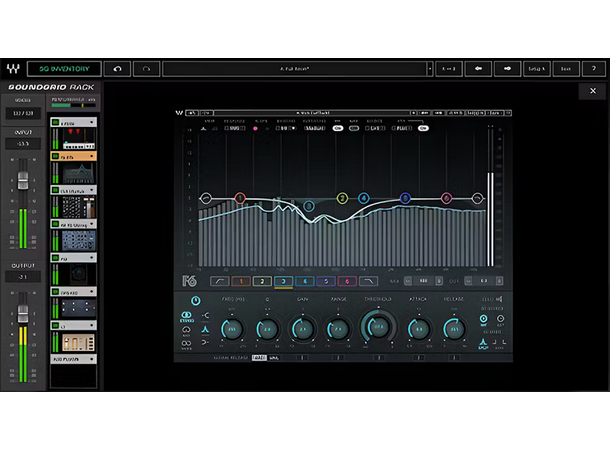This screenshot has width=610, height=450.
Task: Select EQ node 2 (yellow) on the graph
Action: click(x=342, y=198)
